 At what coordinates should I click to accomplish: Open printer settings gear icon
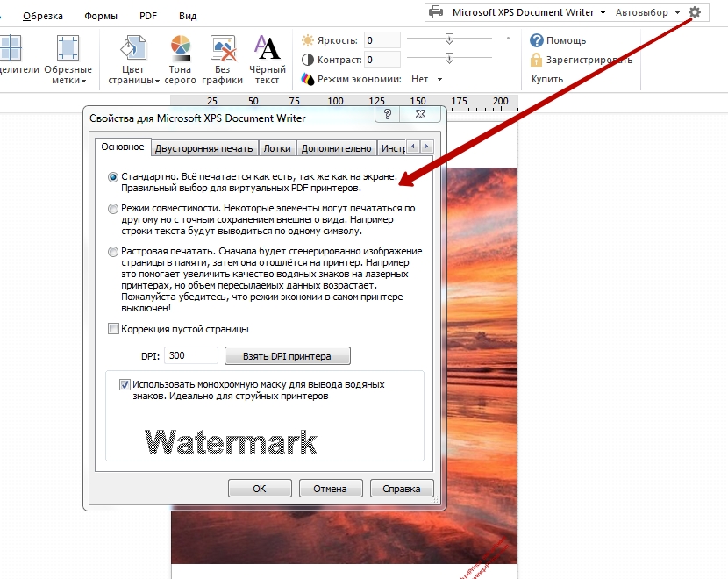[x=695, y=12]
